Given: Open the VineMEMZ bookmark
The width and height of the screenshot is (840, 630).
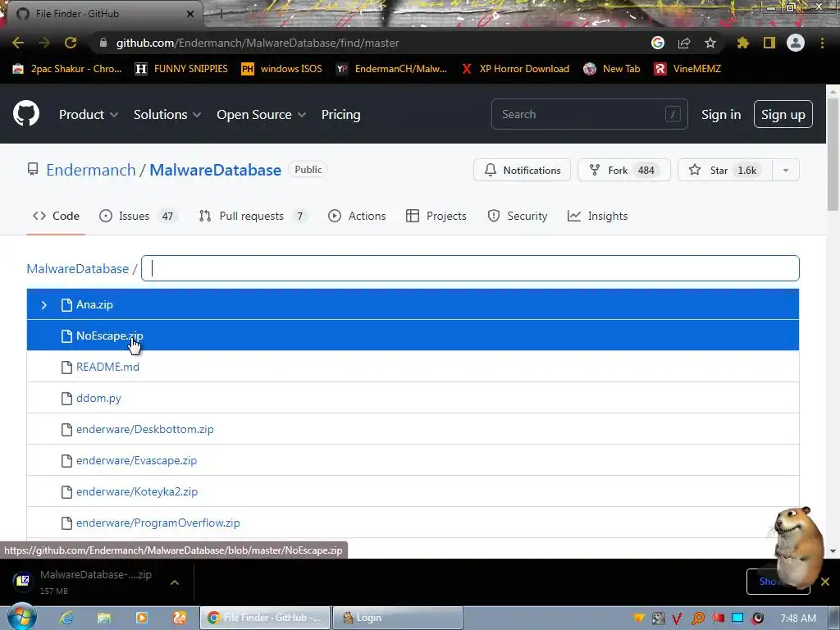Looking at the screenshot, I should (688, 69).
